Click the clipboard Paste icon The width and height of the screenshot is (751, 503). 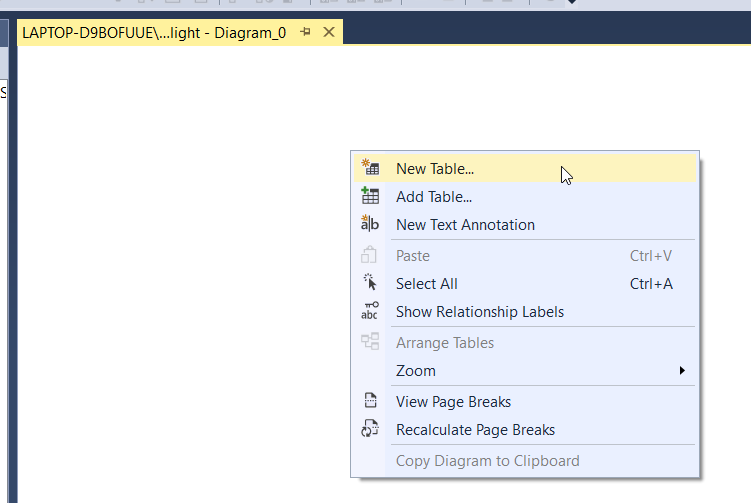[x=370, y=256]
